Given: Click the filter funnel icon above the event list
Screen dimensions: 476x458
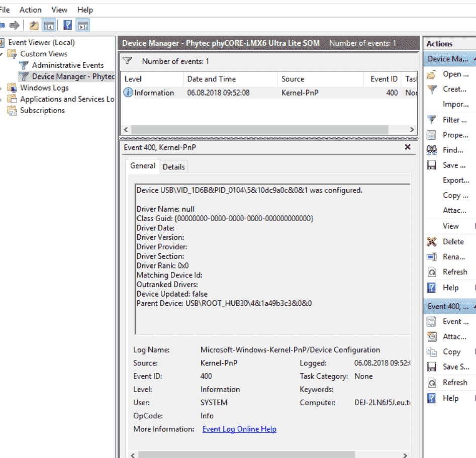Looking at the screenshot, I should tap(127, 61).
